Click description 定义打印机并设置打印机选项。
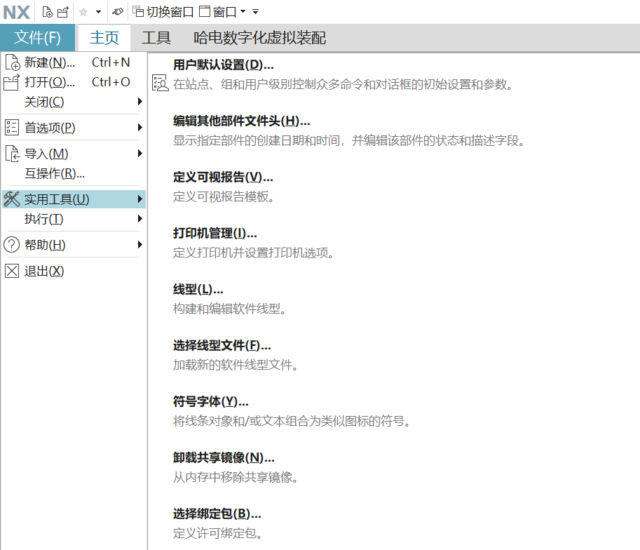This screenshot has height=550, width=640. point(253,253)
